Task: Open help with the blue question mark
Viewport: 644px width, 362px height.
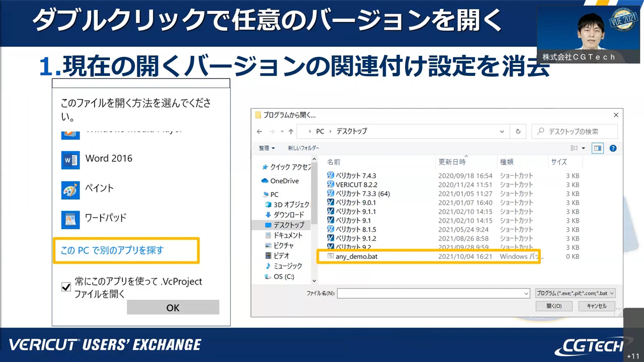Action: [613, 148]
